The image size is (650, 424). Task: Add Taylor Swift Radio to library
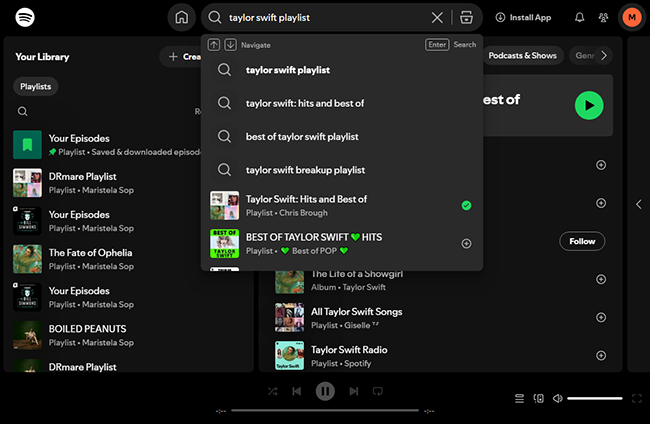[x=601, y=356]
